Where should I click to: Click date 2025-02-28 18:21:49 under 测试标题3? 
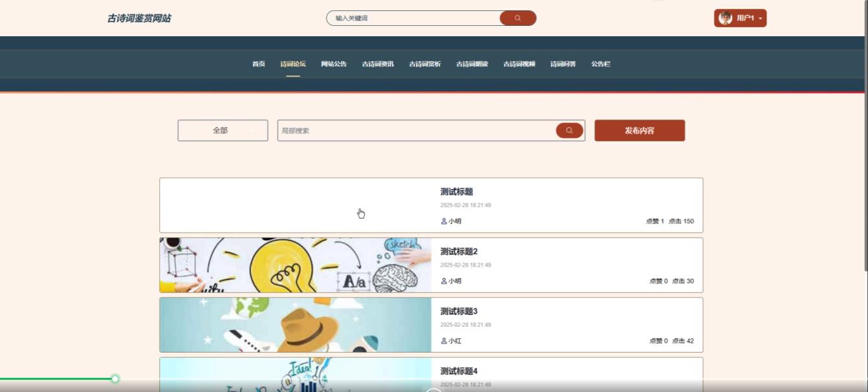(x=466, y=325)
